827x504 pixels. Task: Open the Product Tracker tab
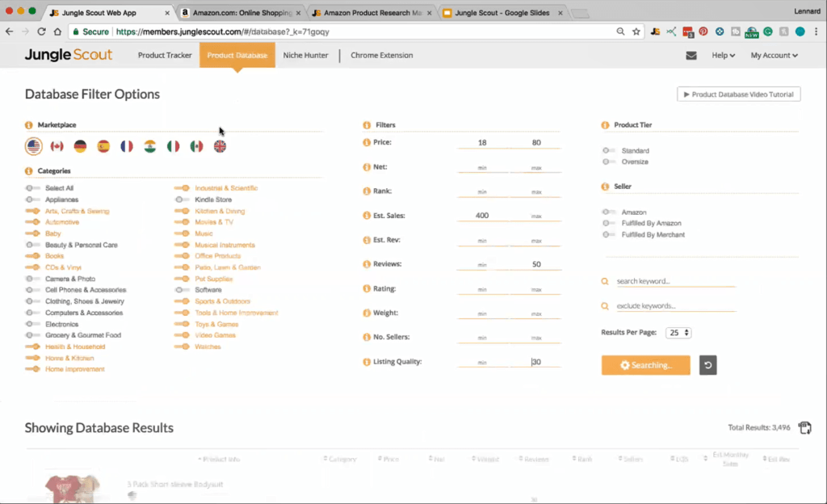coord(165,56)
